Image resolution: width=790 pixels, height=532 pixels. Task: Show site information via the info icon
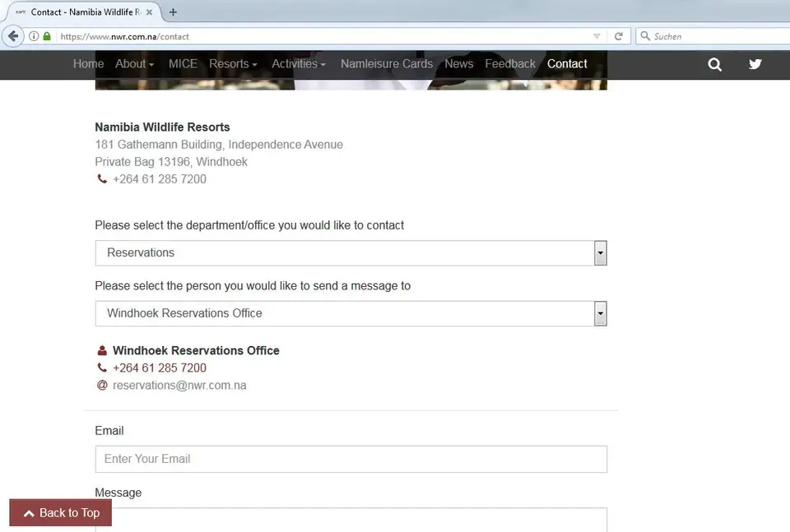point(34,36)
